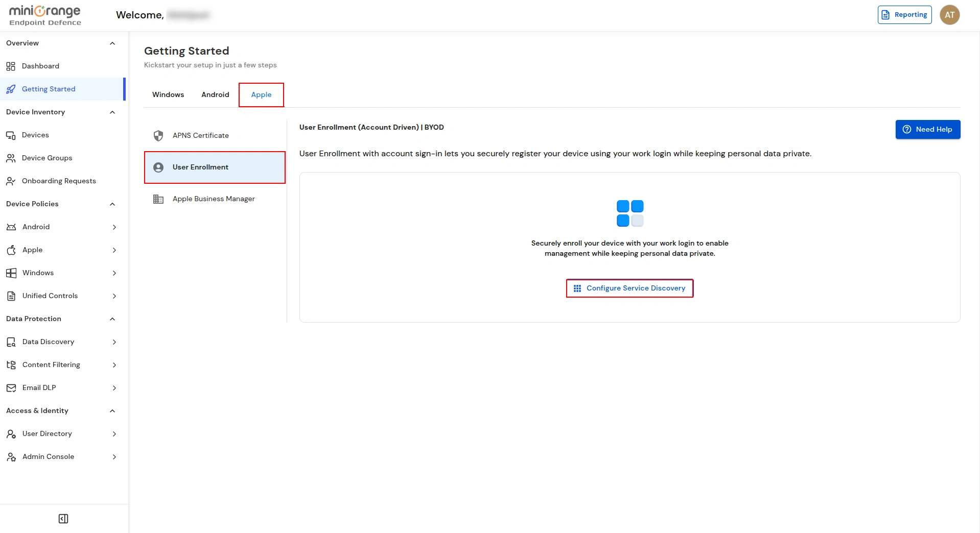Expand the Apple policies chevron
Image resolution: width=980 pixels, height=533 pixels.
click(114, 250)
